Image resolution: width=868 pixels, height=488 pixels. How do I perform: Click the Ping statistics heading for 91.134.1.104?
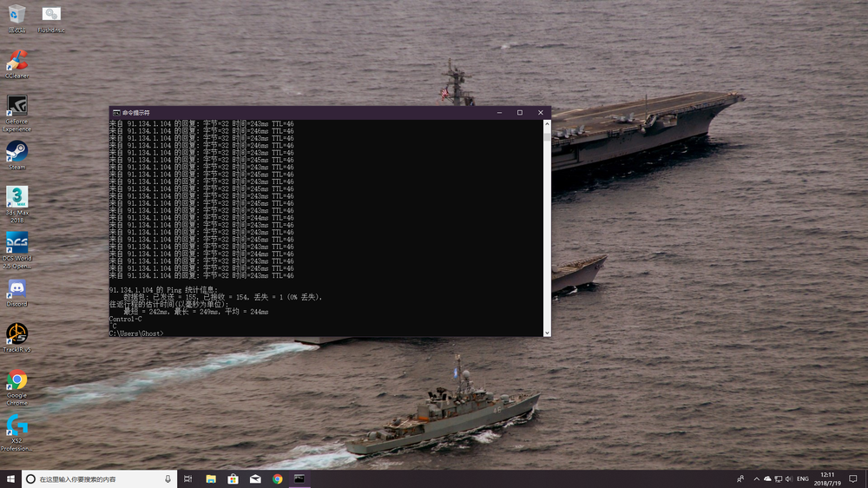pos(163,290)
